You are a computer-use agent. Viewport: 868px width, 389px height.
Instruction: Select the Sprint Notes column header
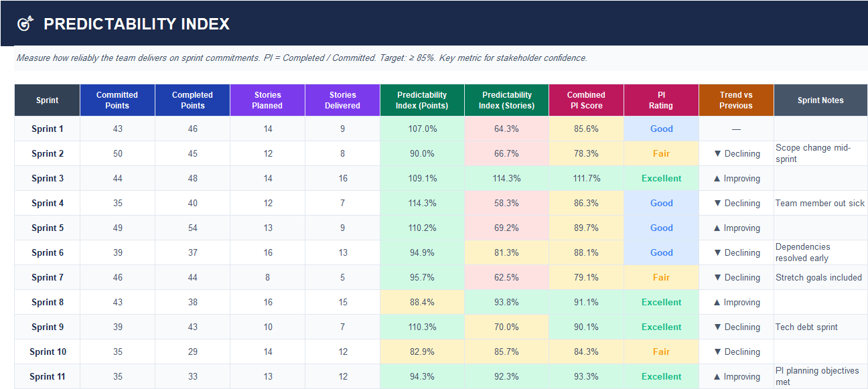pos(820,100)
